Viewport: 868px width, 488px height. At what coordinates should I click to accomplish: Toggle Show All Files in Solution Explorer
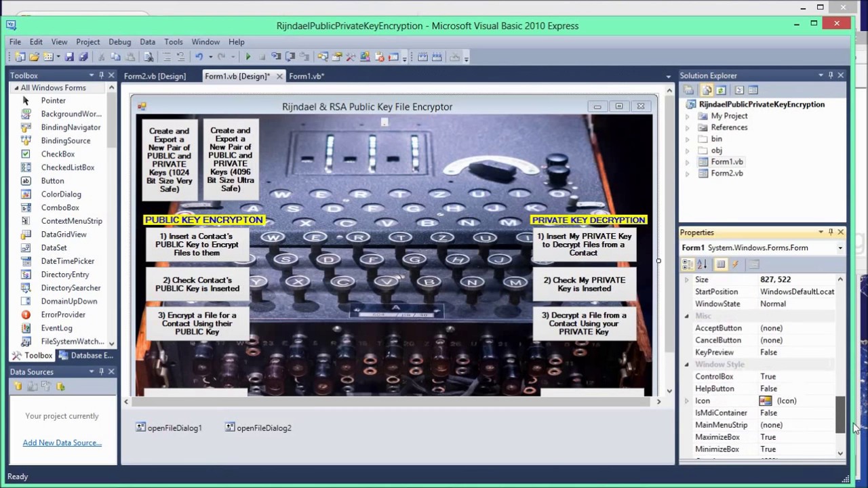706,90
